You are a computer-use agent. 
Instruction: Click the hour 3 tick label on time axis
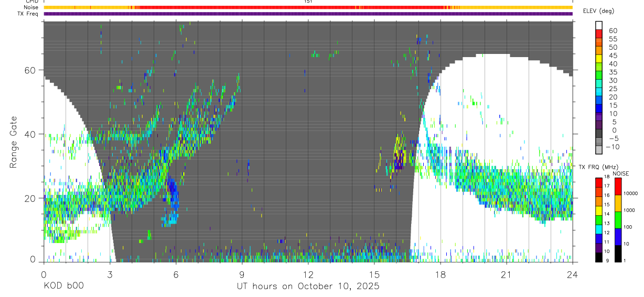tap(110, 274)
